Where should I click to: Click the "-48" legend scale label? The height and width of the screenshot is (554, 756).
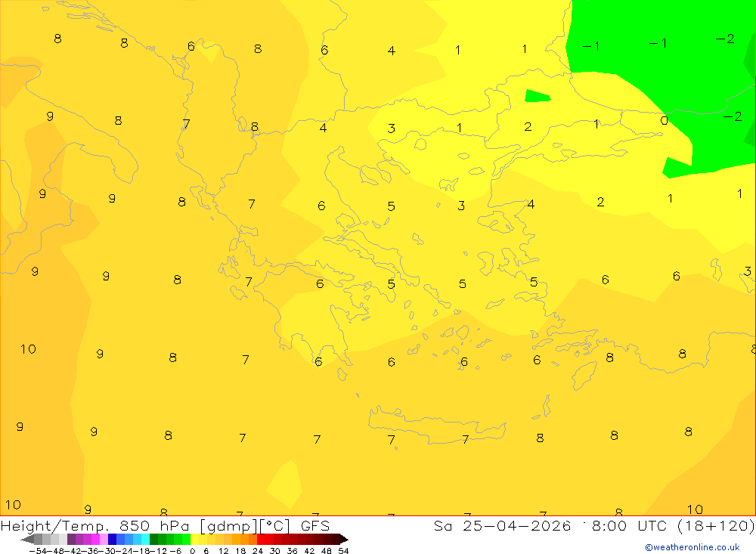pyautogui.click(x=56, y=551)
